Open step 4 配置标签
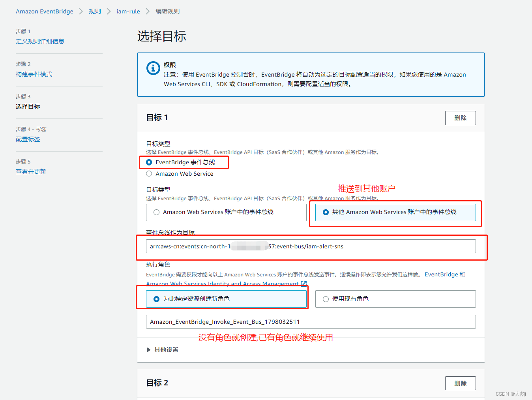This screenshot has width=532, height=400. [28, 139]
